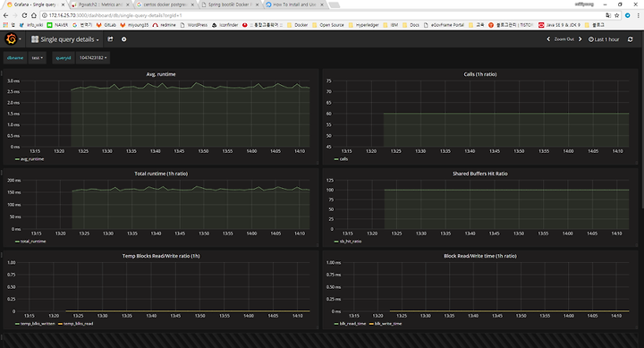Close the Grafana browser tab
Viewport: 644px width, 348px height.
[63, 4]
